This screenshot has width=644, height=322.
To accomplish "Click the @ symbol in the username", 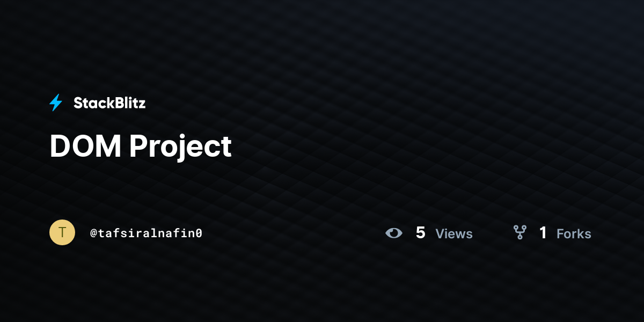I will (93, 233).
